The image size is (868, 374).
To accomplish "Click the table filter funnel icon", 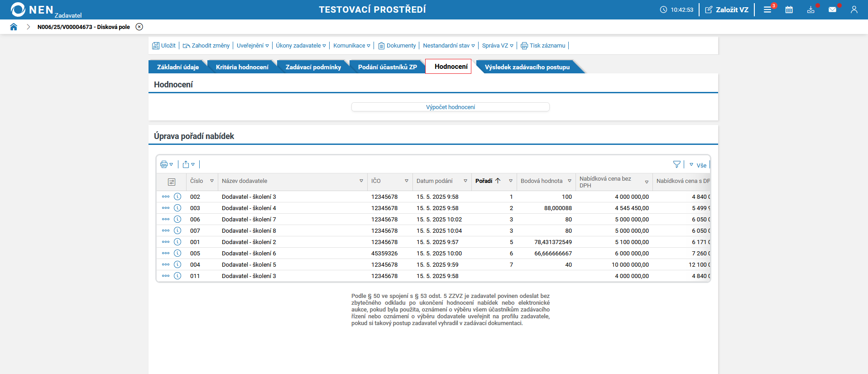I will [676, 164].
